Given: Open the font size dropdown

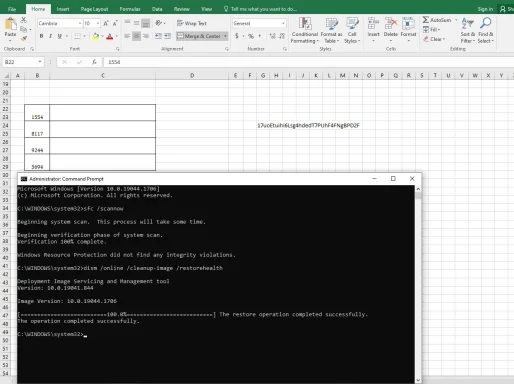Looking at the screenshot, I should [98, 23].
